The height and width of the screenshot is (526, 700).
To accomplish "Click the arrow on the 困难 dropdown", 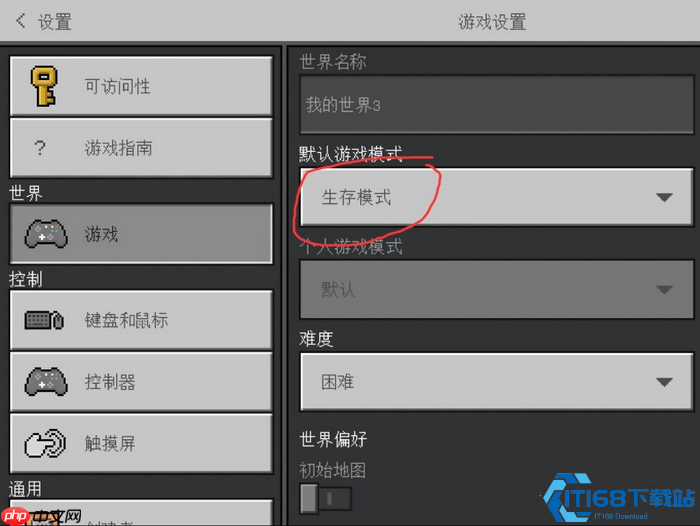I will [x=664, y=382].
